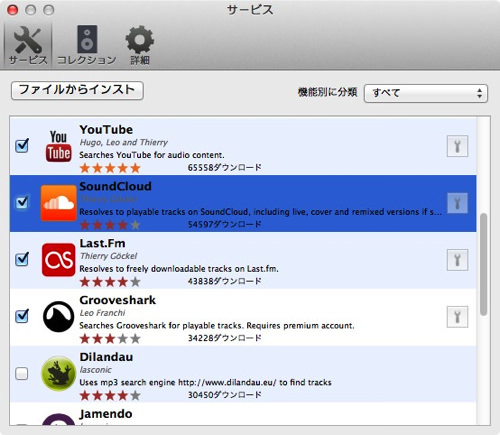Open the サービス toolbar tab
Screen dimensions: 500x435
(x=28, y=45)
